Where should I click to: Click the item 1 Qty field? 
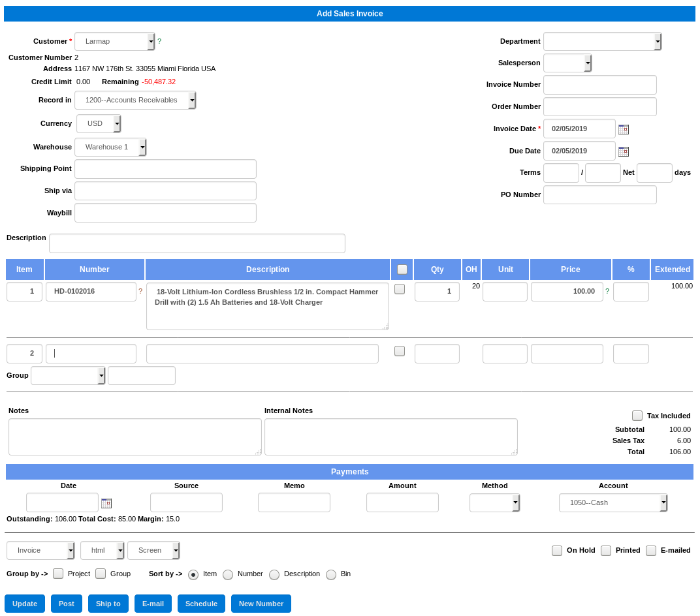(437, 292)
